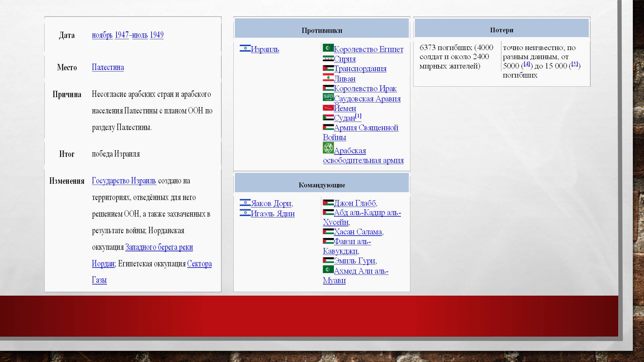Click the Israel flag beside Яаков Дори

[245, 202]
